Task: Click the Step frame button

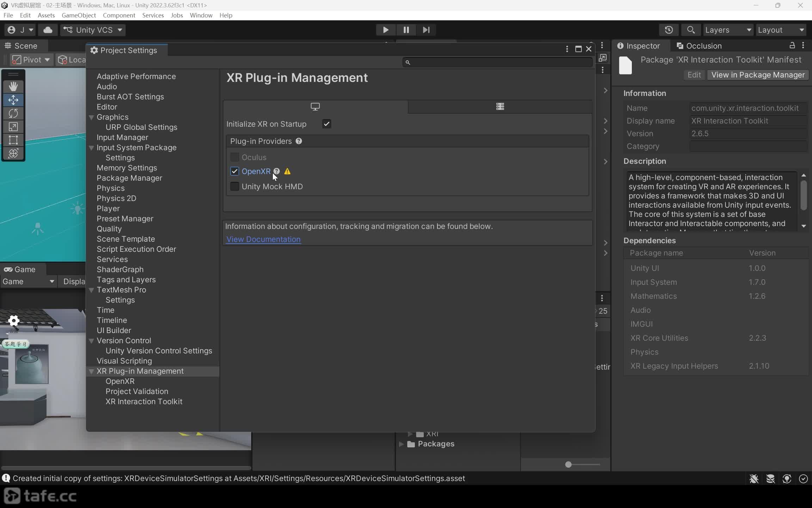Action: 426,30
